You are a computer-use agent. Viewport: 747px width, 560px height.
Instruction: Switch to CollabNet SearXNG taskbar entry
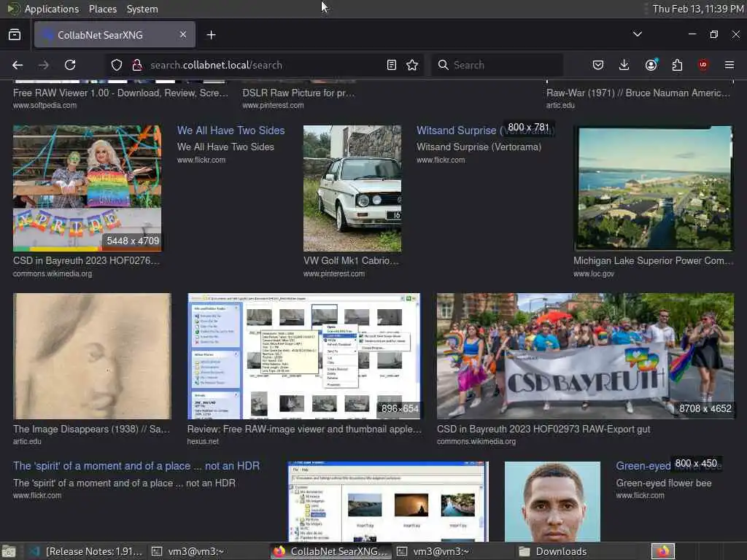coord(332,551)
